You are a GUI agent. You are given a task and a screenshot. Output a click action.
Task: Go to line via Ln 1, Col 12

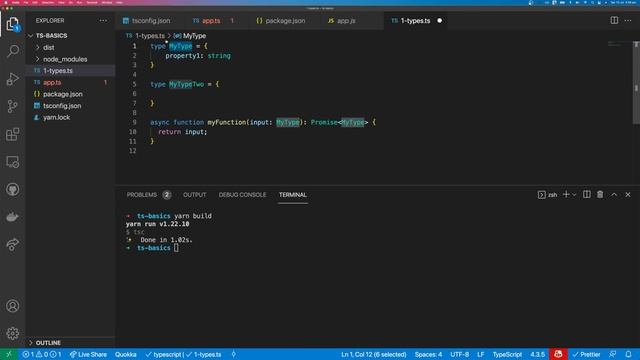[373, 354]
